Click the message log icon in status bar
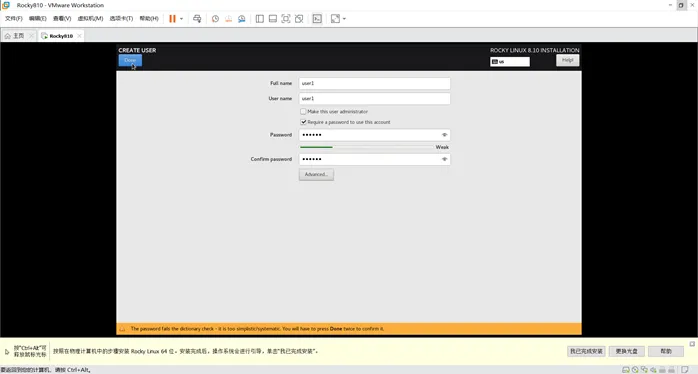This screenshot has width=698, height=374. (685, 370)
